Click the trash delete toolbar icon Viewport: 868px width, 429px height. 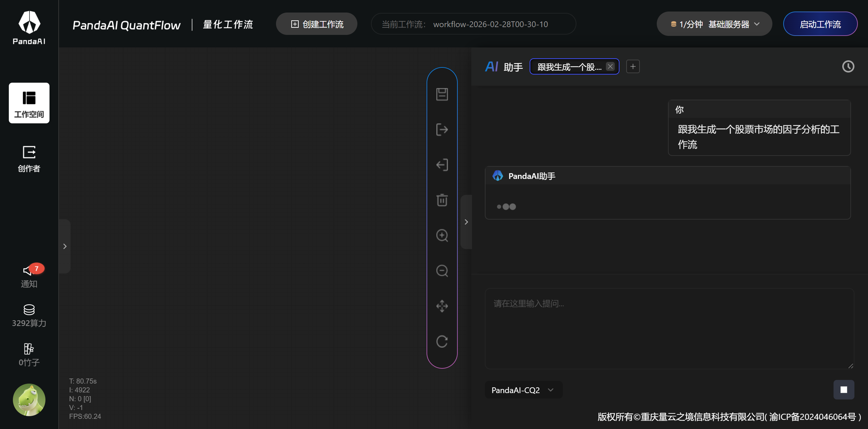click(442, 200)
